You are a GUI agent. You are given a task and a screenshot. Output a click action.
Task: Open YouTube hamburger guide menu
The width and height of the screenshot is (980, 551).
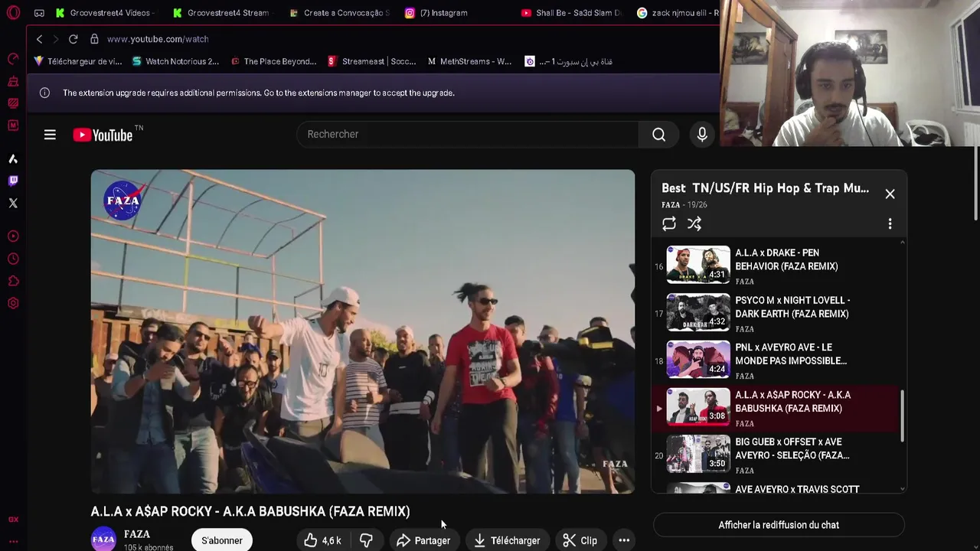pos(50,135)
